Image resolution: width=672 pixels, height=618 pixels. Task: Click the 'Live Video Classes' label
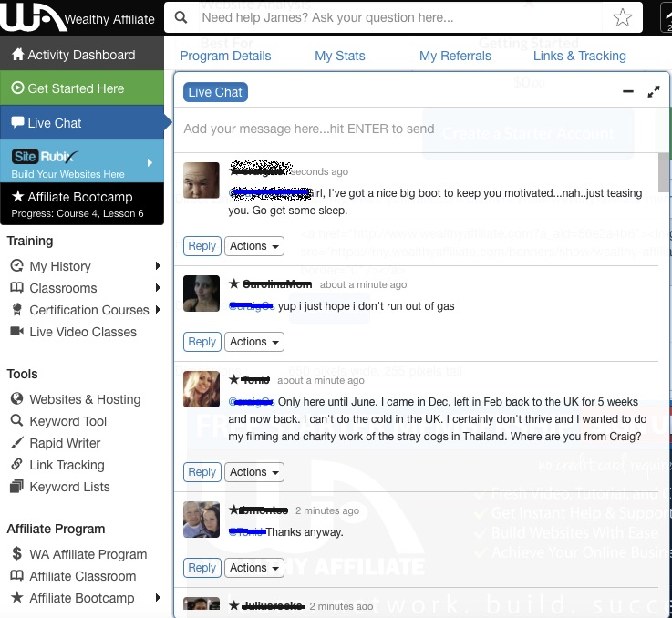pyautogui.click(x=83, y=332)
